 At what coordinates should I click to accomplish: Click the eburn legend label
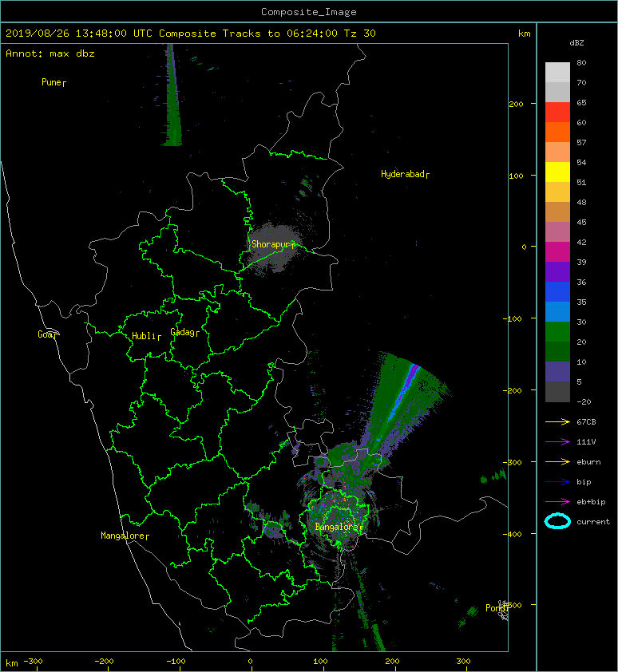[588, 461]
